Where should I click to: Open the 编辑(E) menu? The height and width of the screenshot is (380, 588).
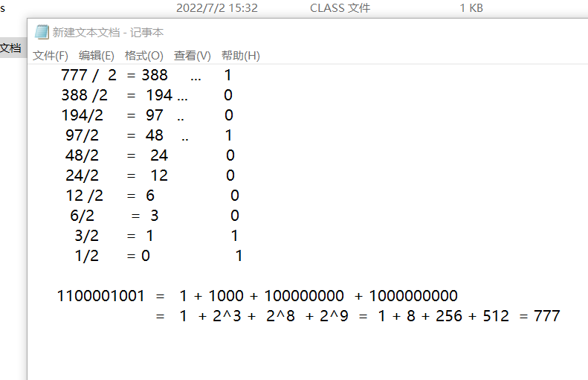[97, 56]
